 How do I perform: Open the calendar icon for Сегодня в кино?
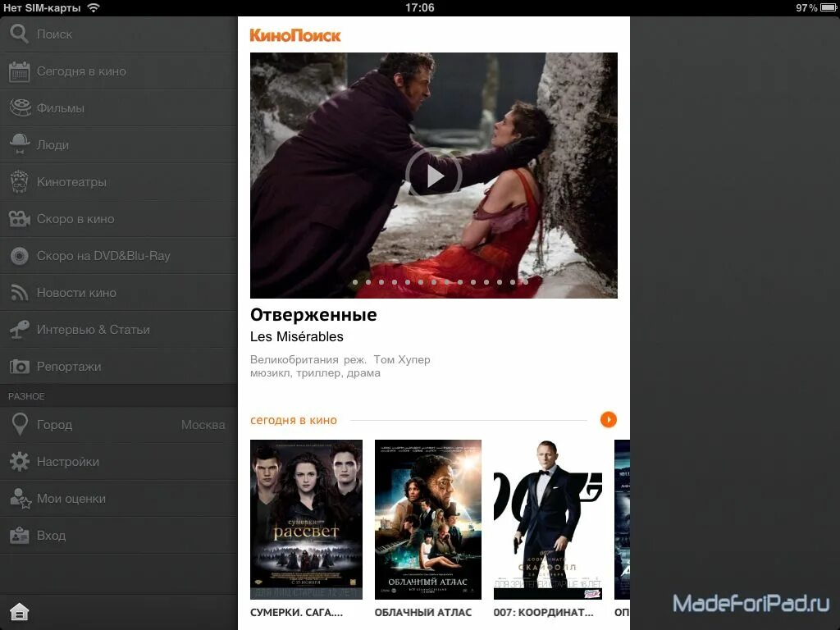(x=20, y=71)
